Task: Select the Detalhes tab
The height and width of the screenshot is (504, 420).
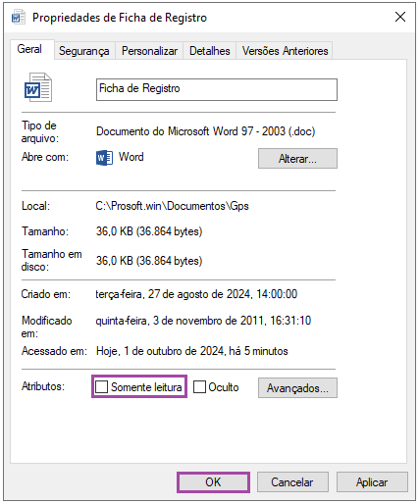Action: (210, 51)
